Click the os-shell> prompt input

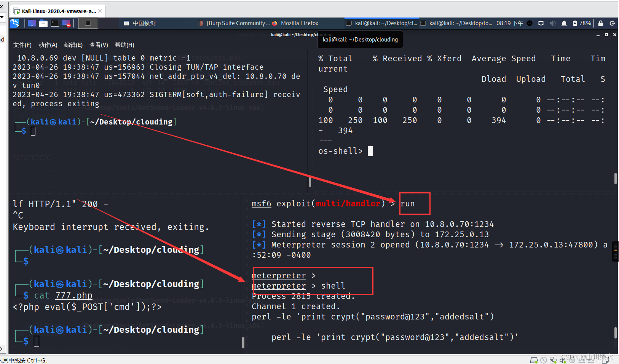click(370, 151)
